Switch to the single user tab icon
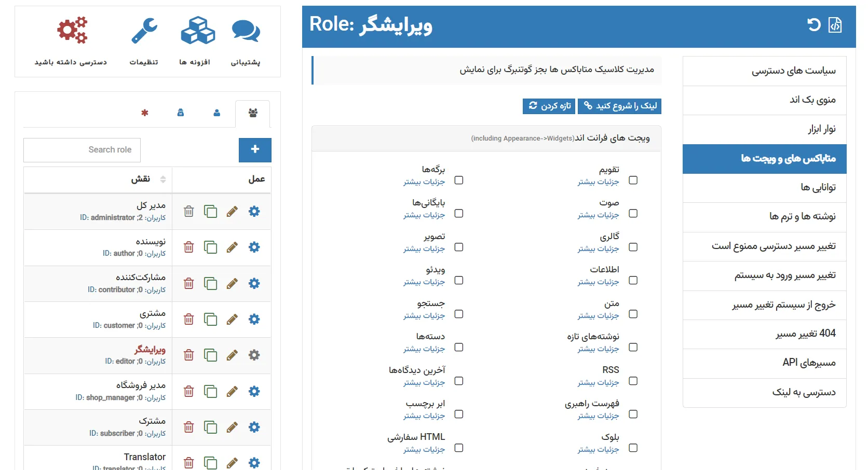Viewport: 868px width, 470px height. point(217,113)
